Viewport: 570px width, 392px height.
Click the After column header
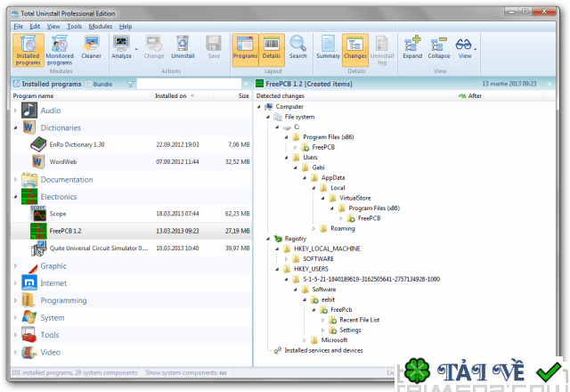pos(499,96)
